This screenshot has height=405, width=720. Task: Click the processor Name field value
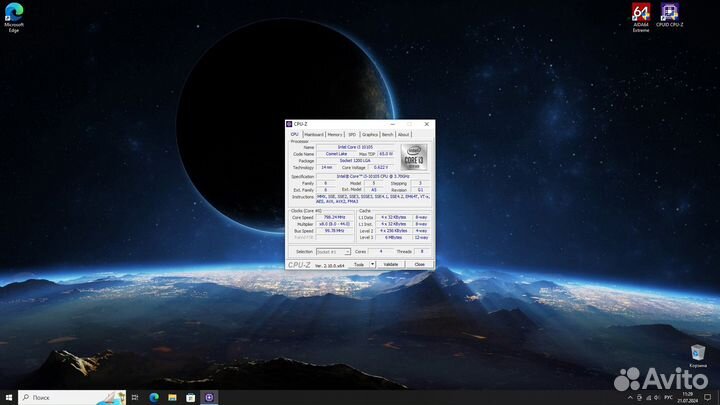[x=355, y=147]
